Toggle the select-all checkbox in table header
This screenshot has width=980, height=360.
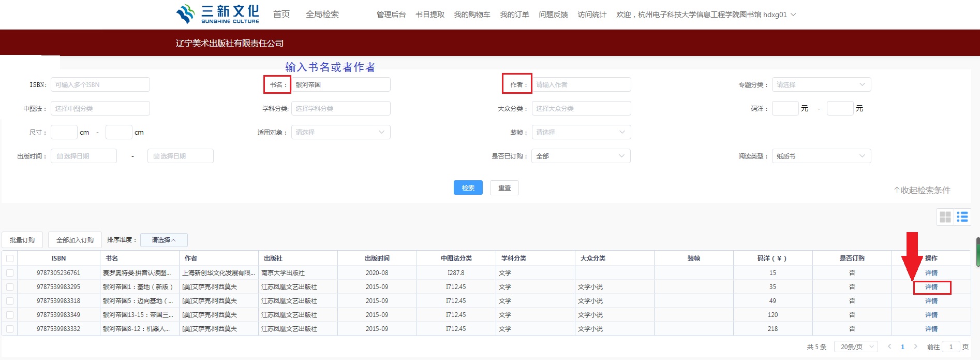(x=10, y=258)
